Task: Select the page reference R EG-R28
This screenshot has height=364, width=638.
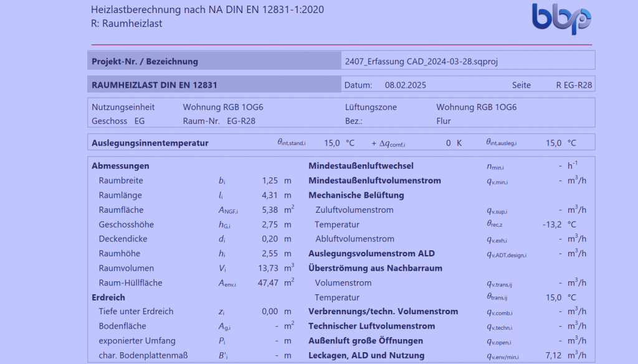Action: point(574,84)
